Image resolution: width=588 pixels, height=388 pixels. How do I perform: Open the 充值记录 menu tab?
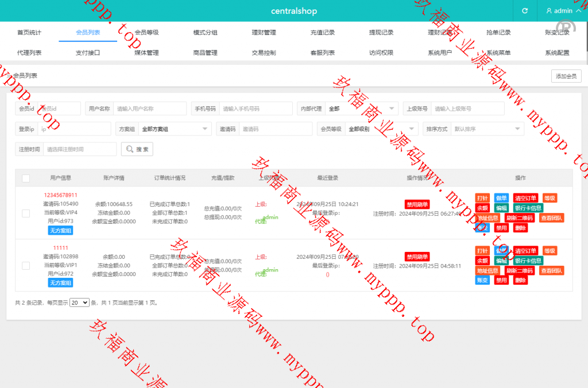pos(322,33)
